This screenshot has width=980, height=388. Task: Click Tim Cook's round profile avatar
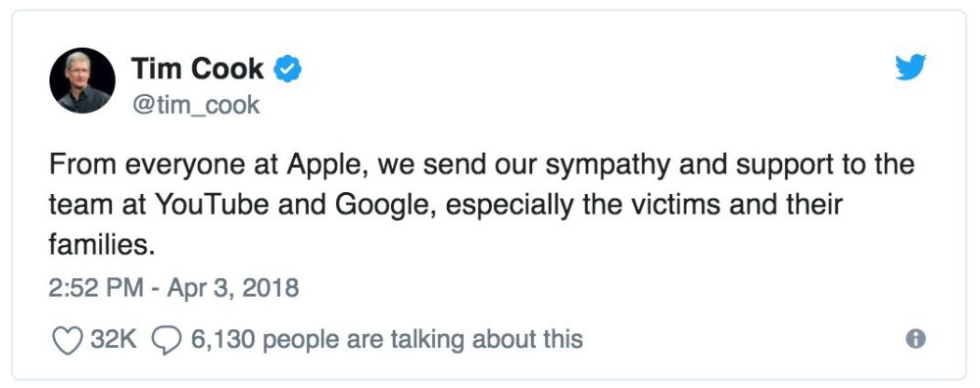pos(82,80)
